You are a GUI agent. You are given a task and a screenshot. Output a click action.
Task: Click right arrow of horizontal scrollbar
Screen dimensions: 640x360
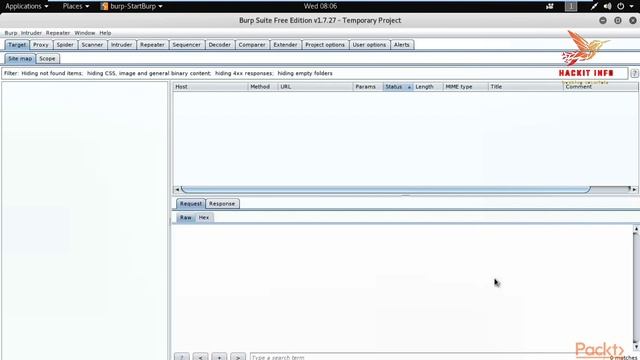[x=634, y=189]
